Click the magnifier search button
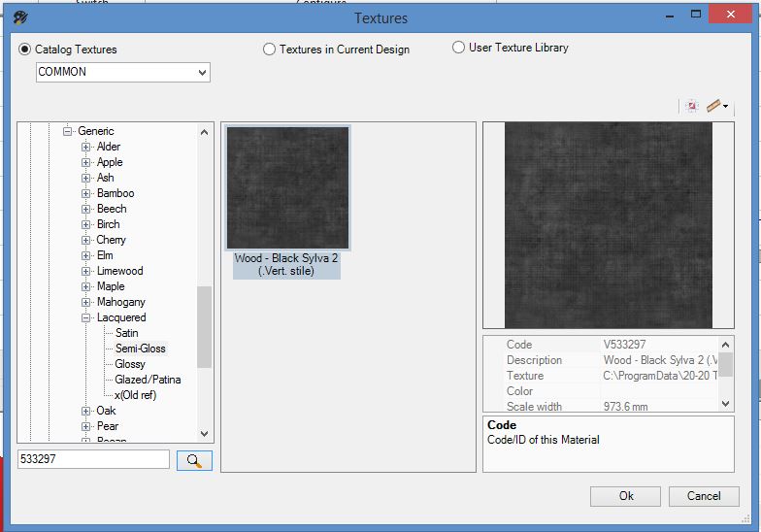Image resolution: width=761 pixels, height=532 pixels. tap(194, 460)
